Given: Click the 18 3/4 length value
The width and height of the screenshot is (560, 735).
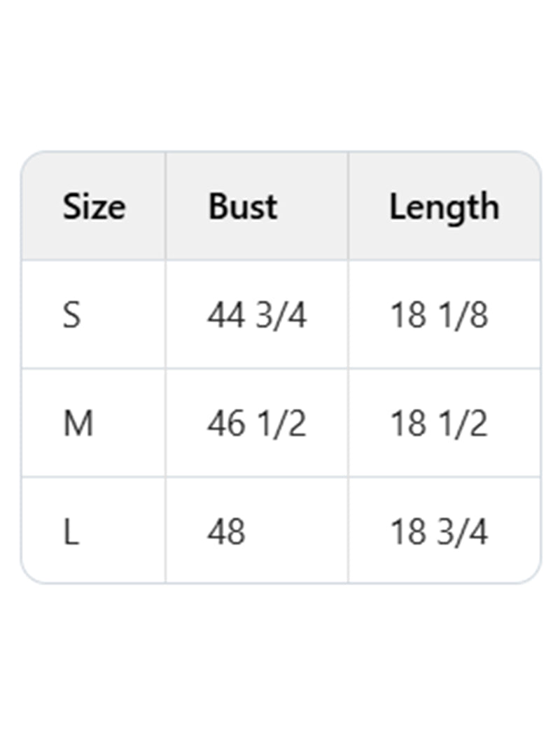Looking at the screenshot, I should pos(438,533).
